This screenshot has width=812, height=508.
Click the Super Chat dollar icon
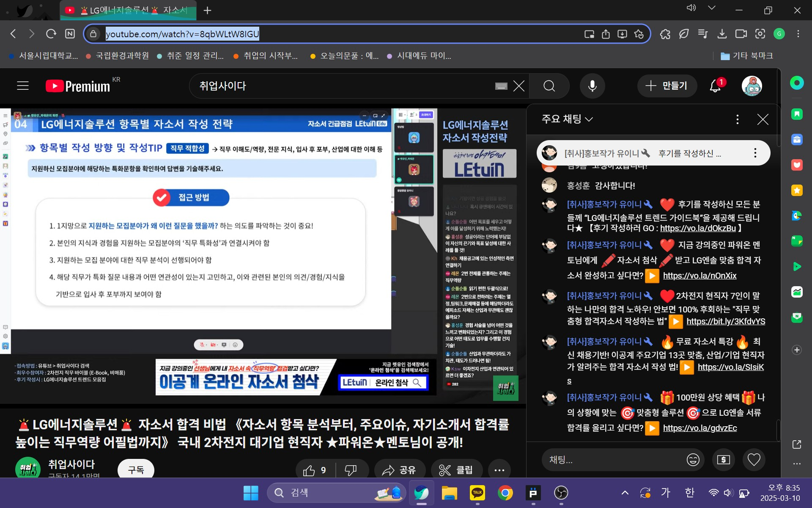pos(723,459)
